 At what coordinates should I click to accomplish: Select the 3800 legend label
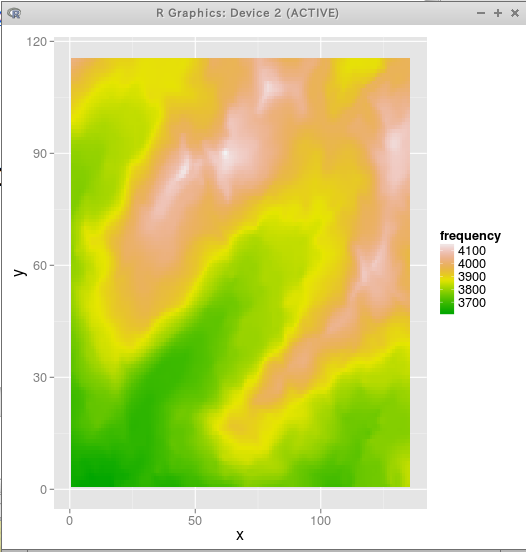(x=472, y=290)
